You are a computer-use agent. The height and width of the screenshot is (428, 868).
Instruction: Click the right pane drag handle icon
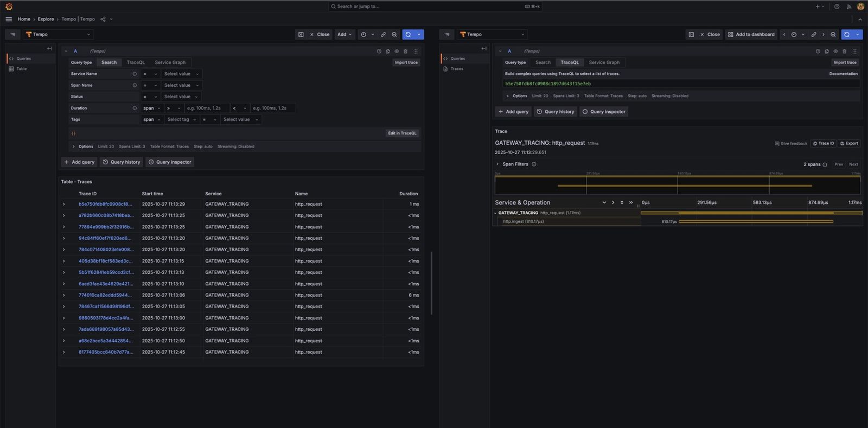(854, 51)
